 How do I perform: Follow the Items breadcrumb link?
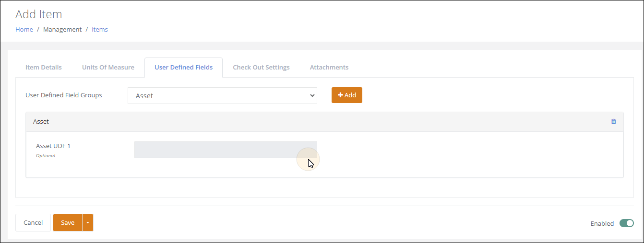(100, 29)
